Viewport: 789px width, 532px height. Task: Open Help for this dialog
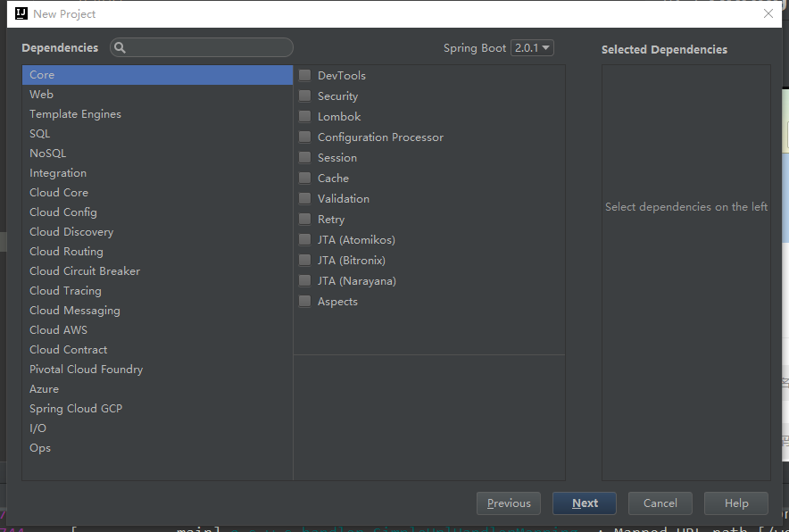736,503
